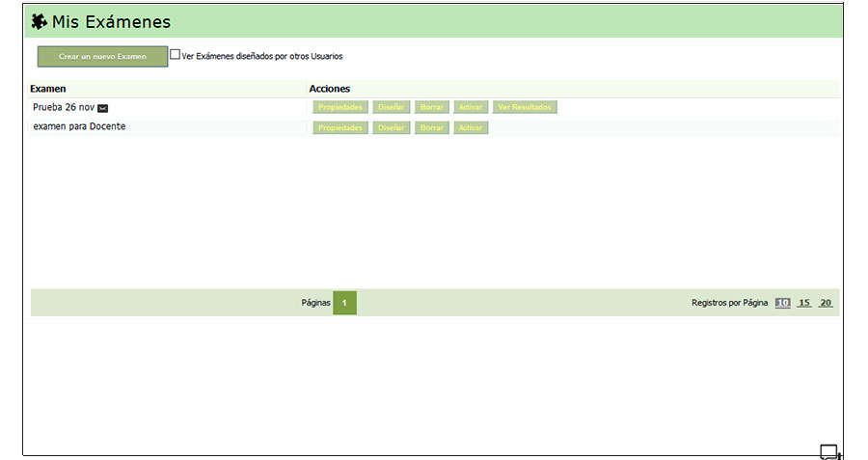The height and width of the screenshot is (460, 868).
Task: Click the envelope icon next to Prueba 26 nov
Action: click(103, 108)
